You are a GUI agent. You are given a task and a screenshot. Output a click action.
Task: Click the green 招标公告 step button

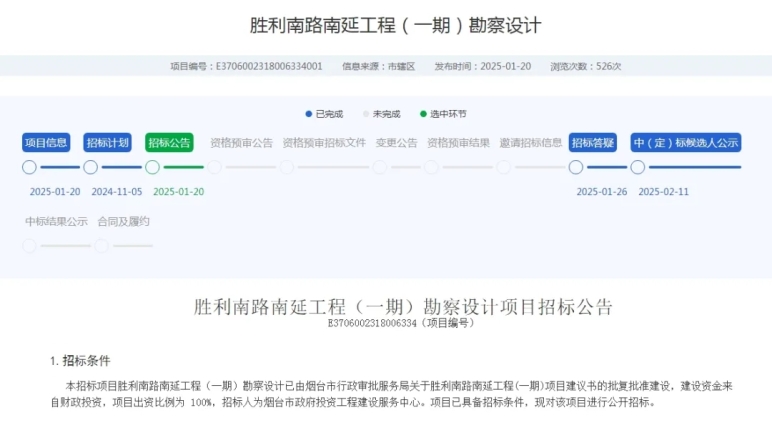(169, 142)
